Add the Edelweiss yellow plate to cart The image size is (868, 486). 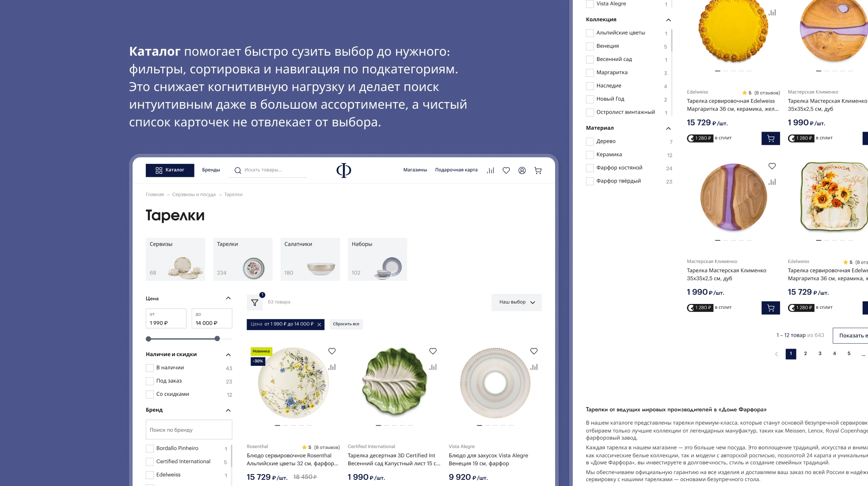[770, 138]
